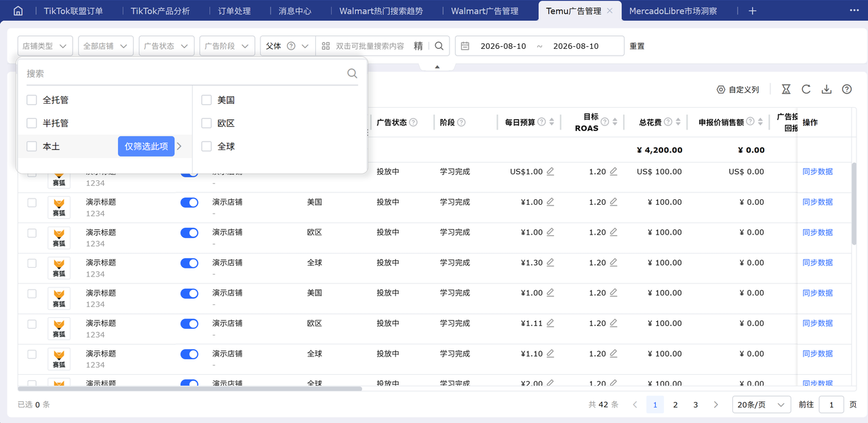Switch to MercadoLibre市场洞察 tab
This screenshot has width=868, height=423.
(673, 11)
